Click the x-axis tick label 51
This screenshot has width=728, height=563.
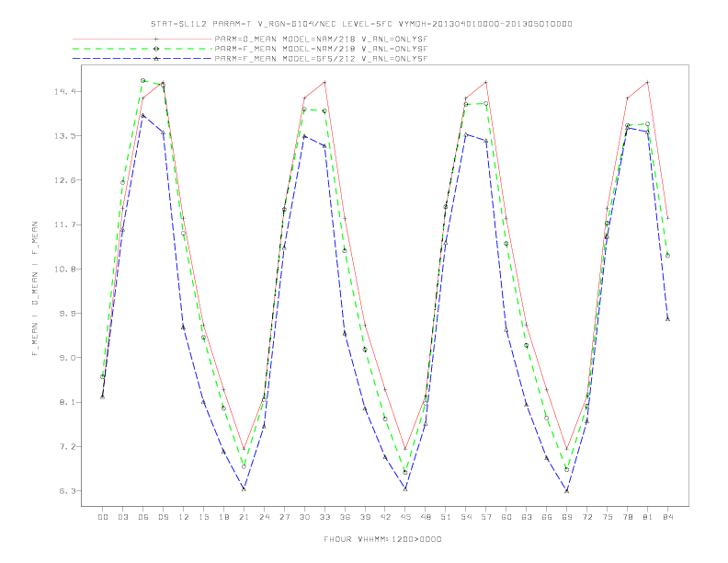click(x=446, y=517)
